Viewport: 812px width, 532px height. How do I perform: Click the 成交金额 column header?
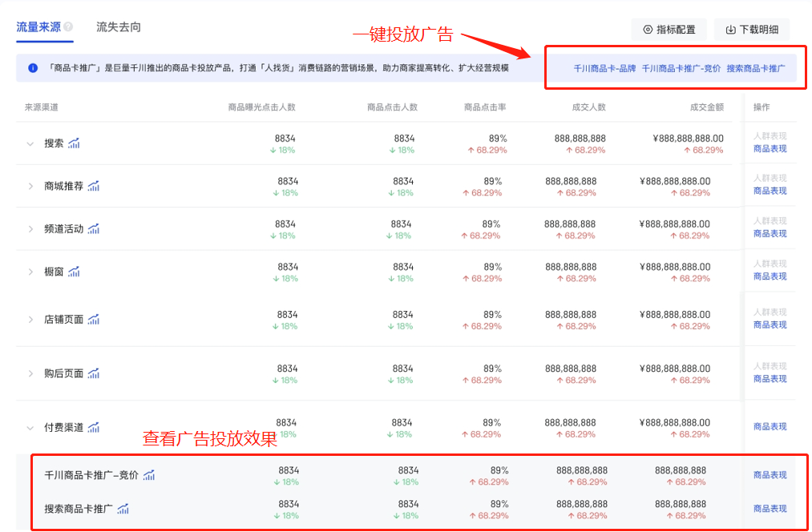point(707,107)
